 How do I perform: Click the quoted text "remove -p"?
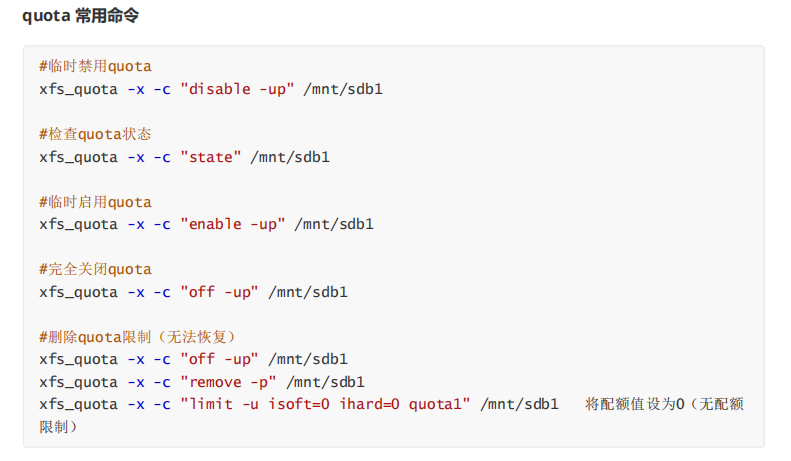click(x=228, y=382)
